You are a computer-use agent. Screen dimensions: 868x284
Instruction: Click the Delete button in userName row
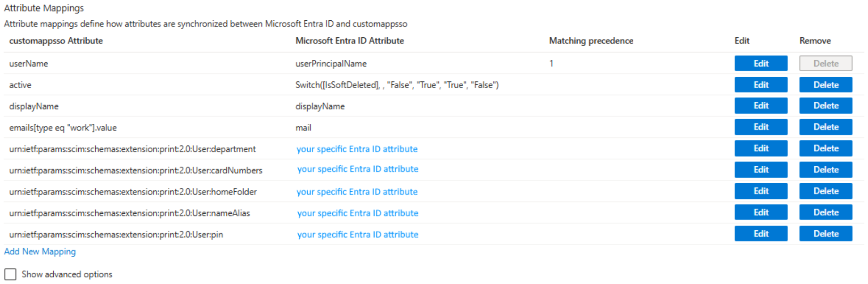click(826, 63)
